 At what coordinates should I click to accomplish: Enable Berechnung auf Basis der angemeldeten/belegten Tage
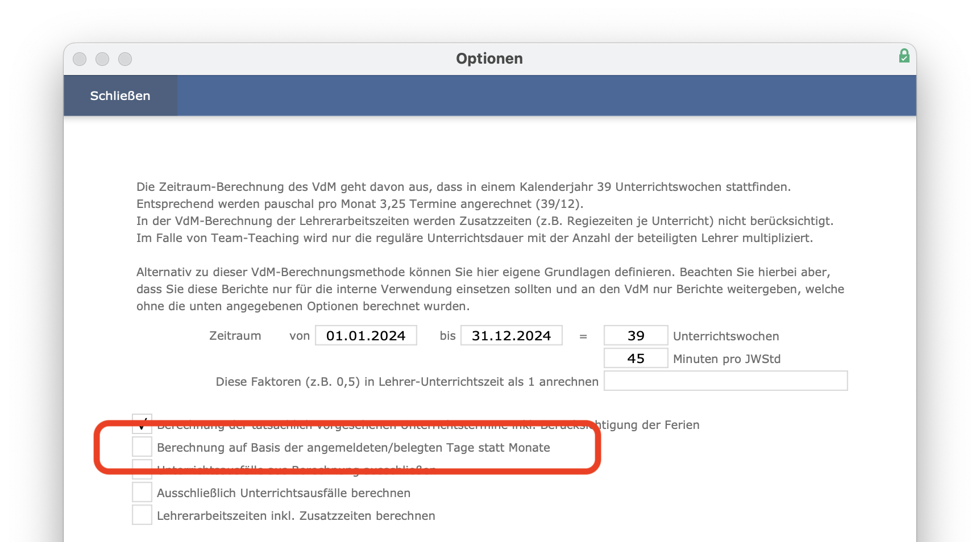142,447
